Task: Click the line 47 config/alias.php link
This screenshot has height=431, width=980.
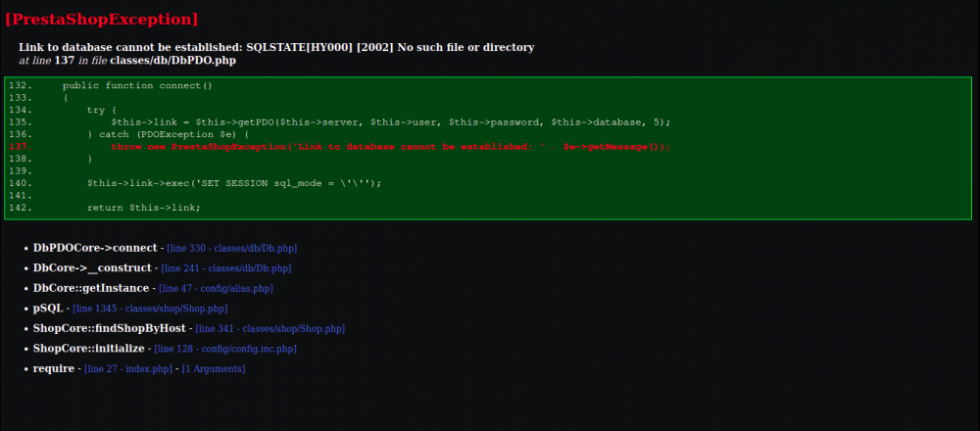Action: 217,289
